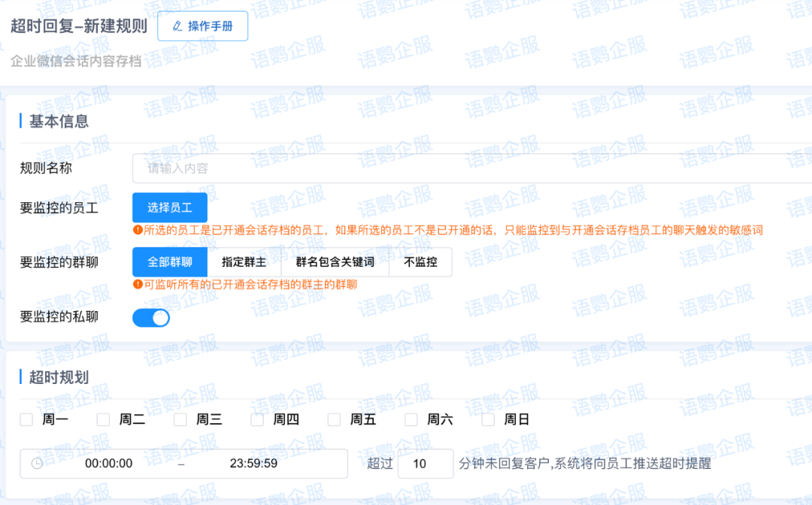The height and width of the screenshot is (505, 812).
Task: Open the 操作手册 manual button
Action: pyautogui.click(x=202, y=26)
